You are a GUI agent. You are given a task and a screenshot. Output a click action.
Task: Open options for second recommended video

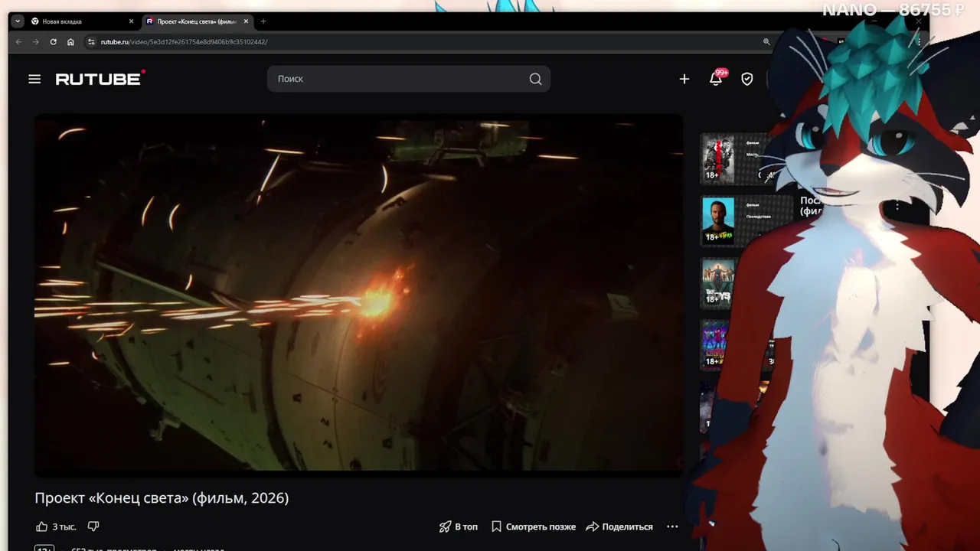(x=897, y=207)
